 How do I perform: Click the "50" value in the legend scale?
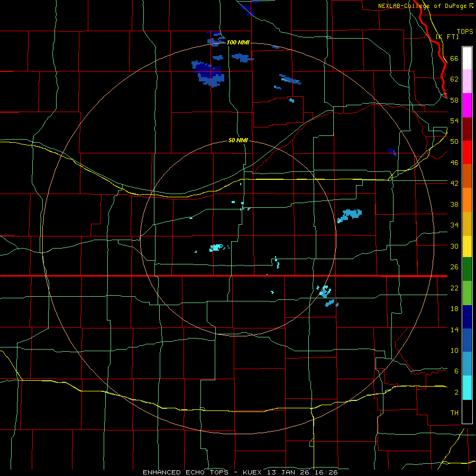(454, 142)
